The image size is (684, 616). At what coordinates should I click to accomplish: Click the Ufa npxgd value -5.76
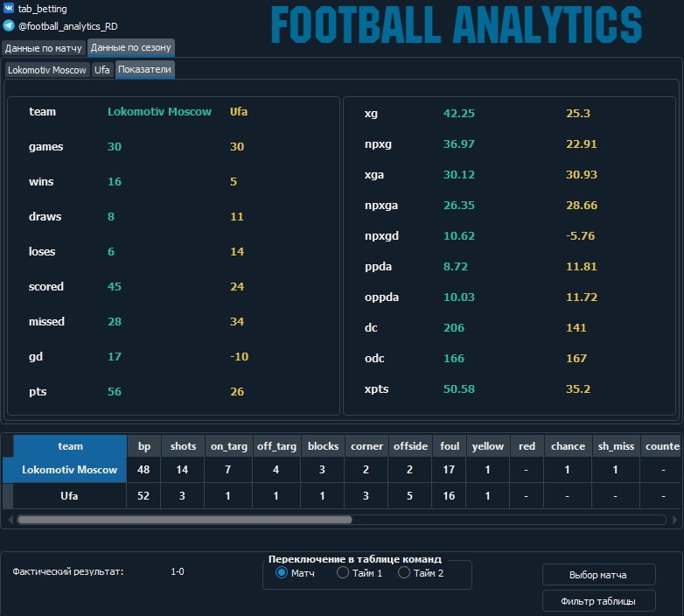(580, 235)
